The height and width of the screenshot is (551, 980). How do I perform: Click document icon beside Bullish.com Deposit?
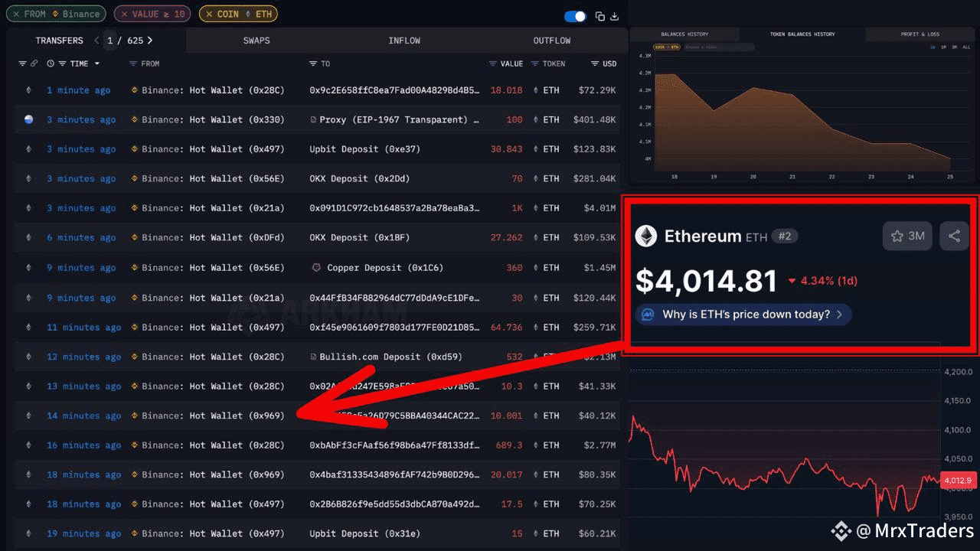313,357
